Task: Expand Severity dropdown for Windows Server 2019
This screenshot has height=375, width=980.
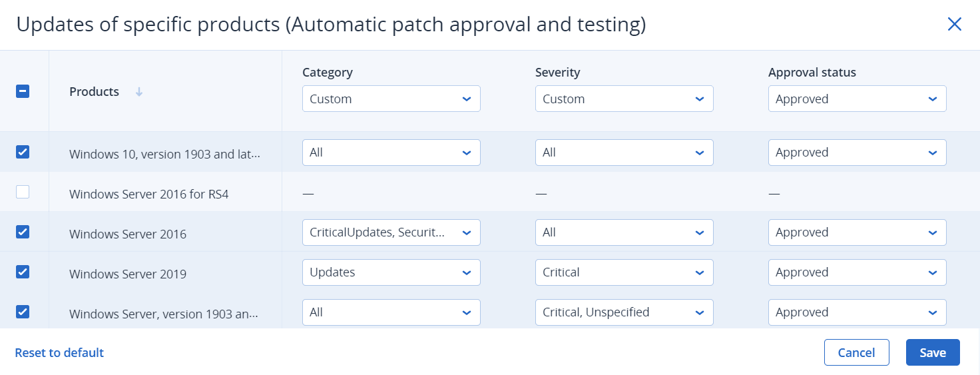Action: pyautogui.click(x=624, y=272)
